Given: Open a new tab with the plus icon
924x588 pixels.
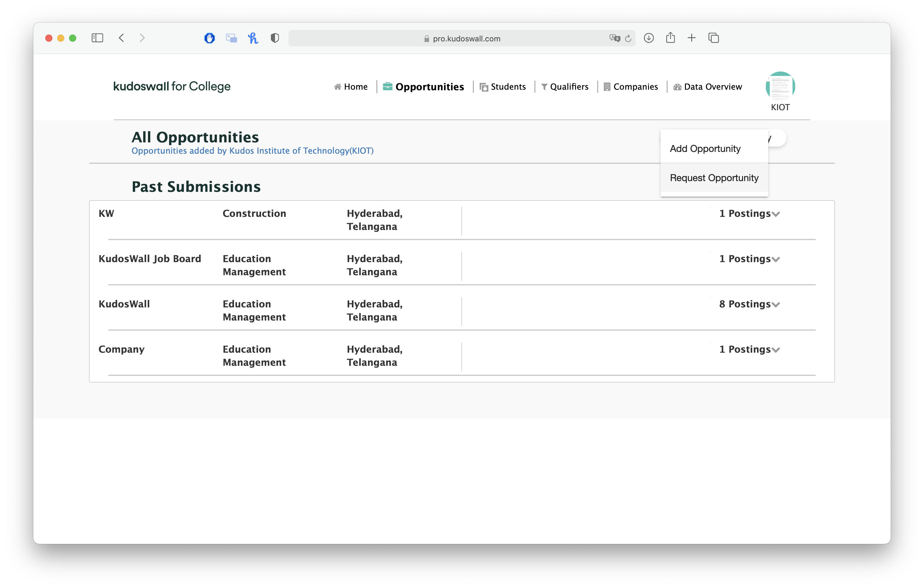Looking at the screenshot, I should (x=692, y=38).
